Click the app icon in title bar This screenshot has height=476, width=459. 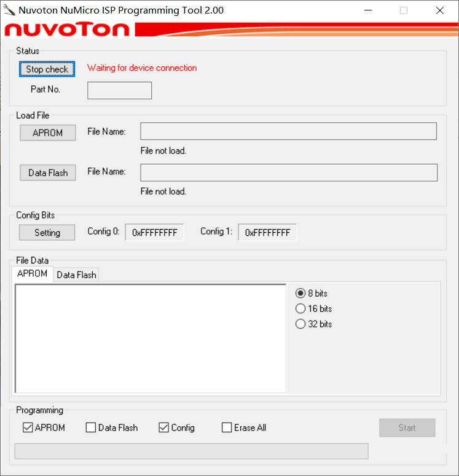(x=9, y=10)
